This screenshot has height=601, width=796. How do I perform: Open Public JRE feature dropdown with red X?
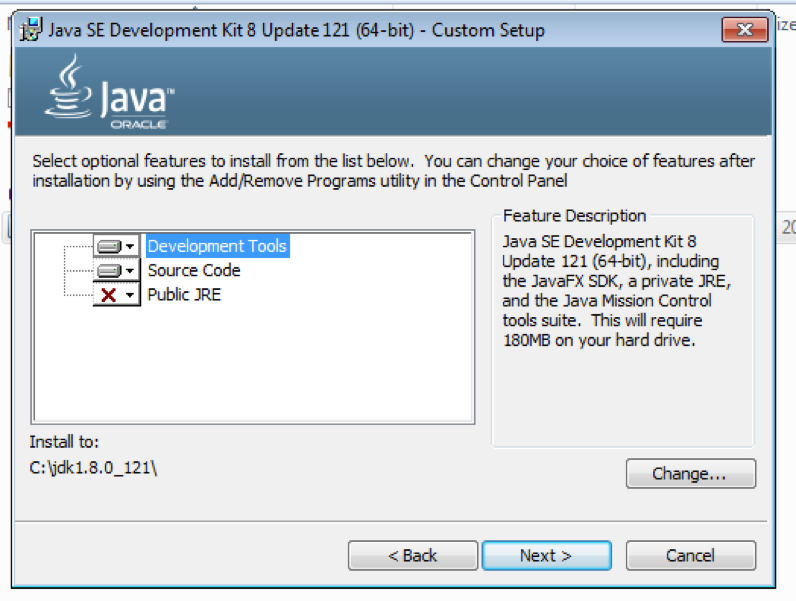pyautogui.click(x=116, y=295)
